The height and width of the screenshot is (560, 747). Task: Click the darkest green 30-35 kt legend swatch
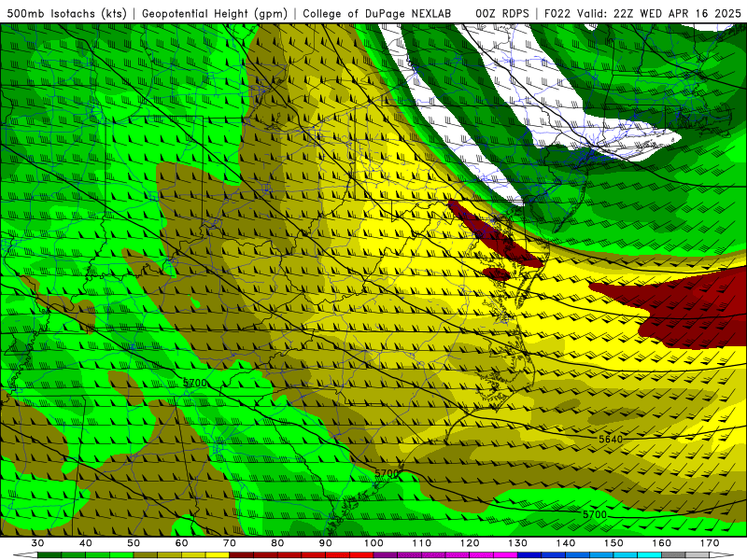pos(49,555)
